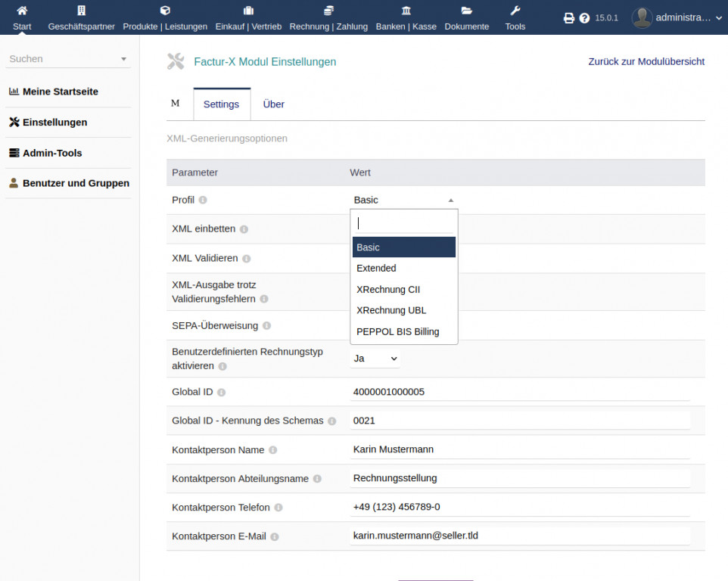Open the Produkte | Leistungen cube icon

[x=165, y=11]
